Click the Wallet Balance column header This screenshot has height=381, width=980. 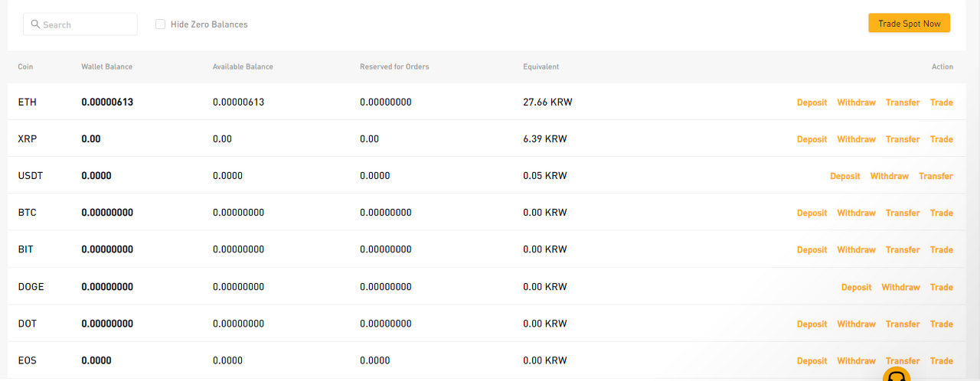106,67
